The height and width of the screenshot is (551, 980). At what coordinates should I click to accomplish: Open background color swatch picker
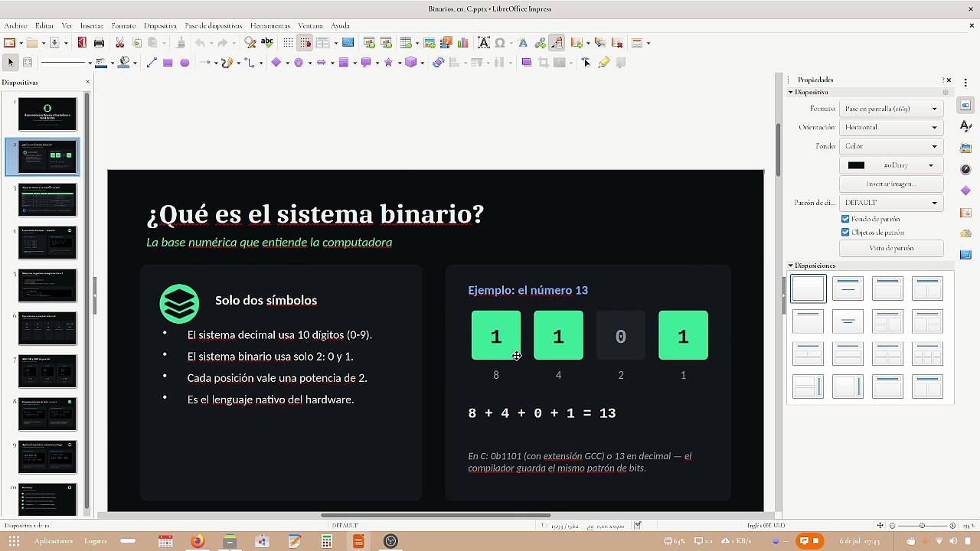890,165
